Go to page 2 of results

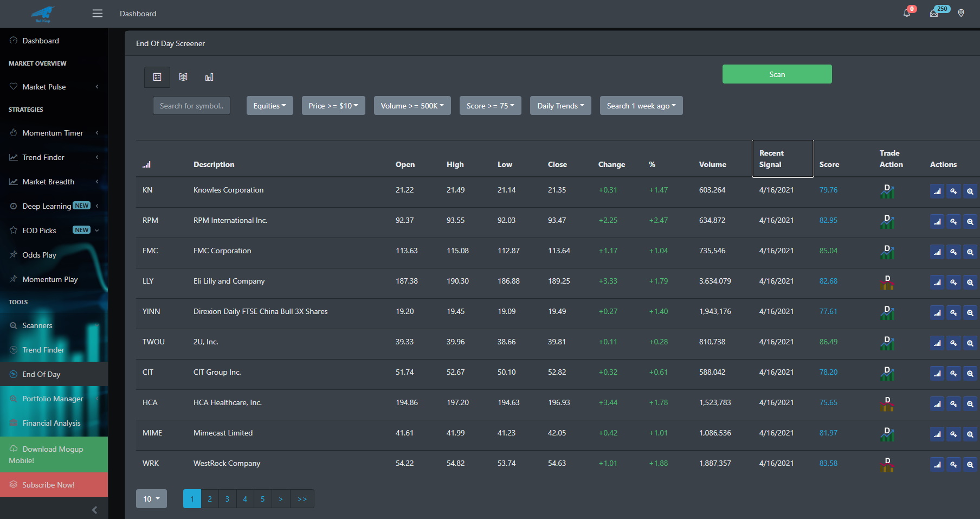[x=210, y=499]
